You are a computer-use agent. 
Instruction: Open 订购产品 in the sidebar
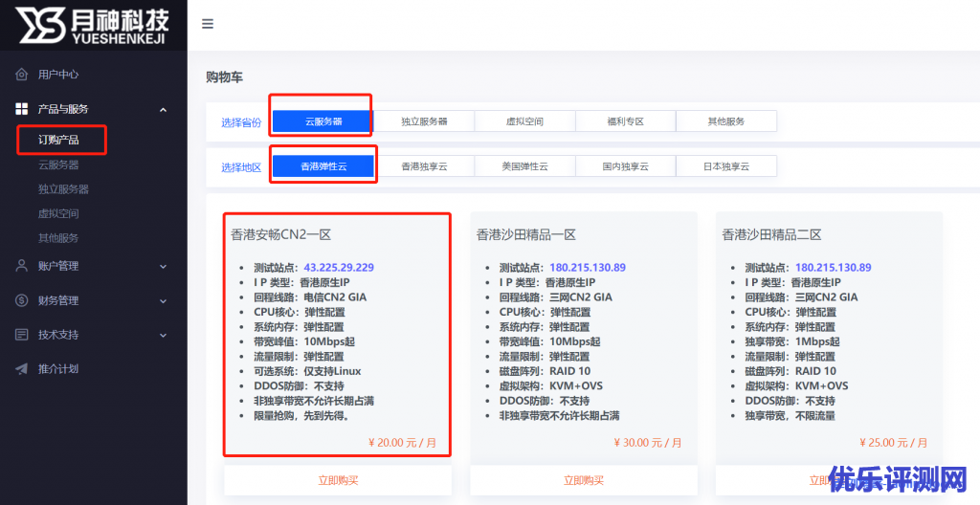(x=58, y=141)
